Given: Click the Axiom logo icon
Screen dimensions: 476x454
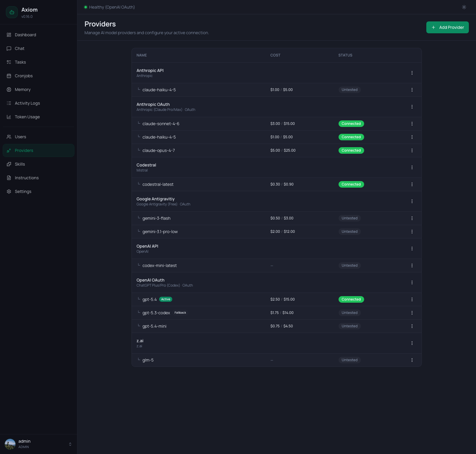Looking at the screenshot, I should point(12,12).
